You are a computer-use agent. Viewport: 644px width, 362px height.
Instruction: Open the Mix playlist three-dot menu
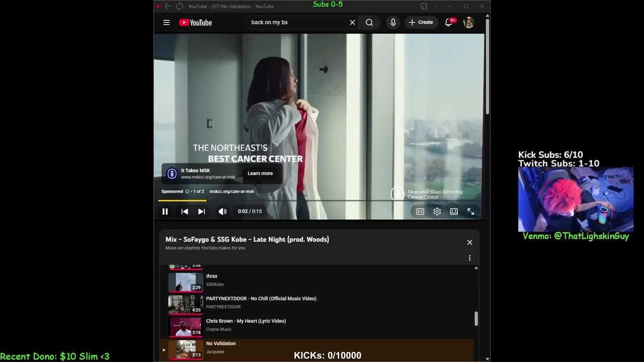pyautogui.click(x=469, y=258)
